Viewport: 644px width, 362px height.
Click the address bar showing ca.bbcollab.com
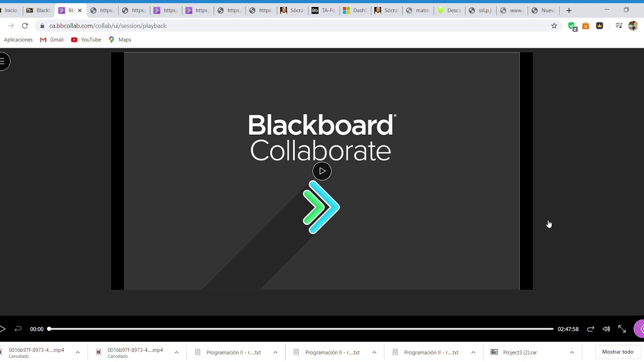(x=297, y=26)
